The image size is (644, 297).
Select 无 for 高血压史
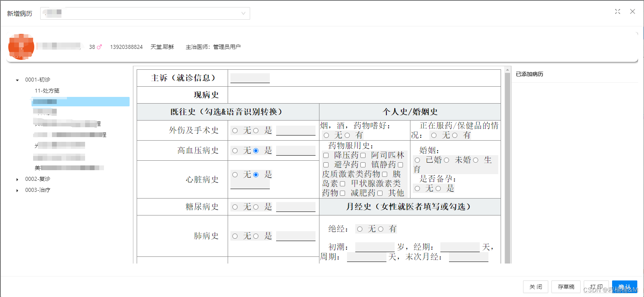coord(235,150)
